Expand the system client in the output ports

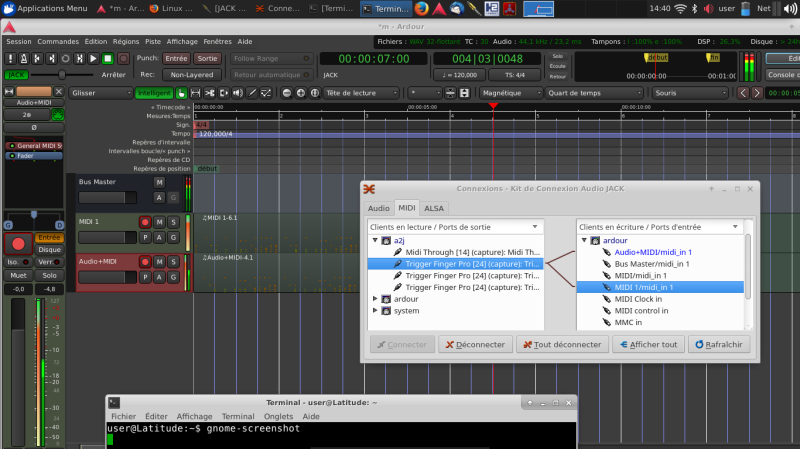tap(376, 311)
